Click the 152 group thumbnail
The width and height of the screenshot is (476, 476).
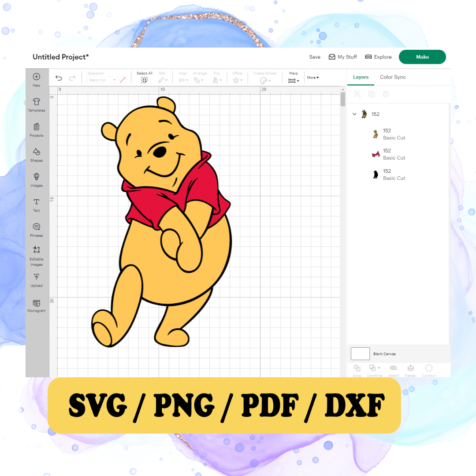click(x=364, y=114)
